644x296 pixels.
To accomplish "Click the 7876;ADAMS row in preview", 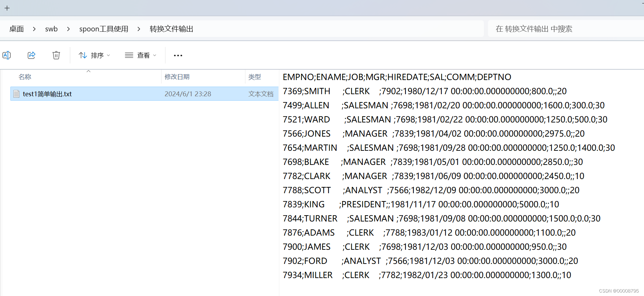I will [429, 233].
